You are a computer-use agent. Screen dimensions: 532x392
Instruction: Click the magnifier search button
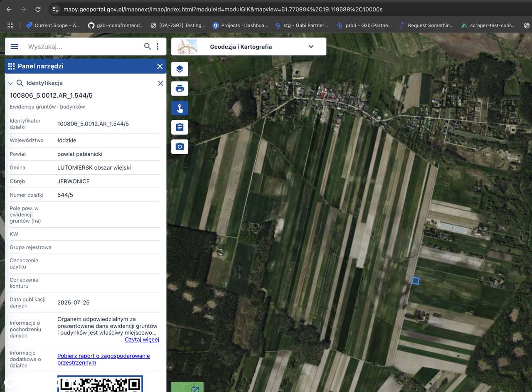pyautogui.click(x=148, y=47)
